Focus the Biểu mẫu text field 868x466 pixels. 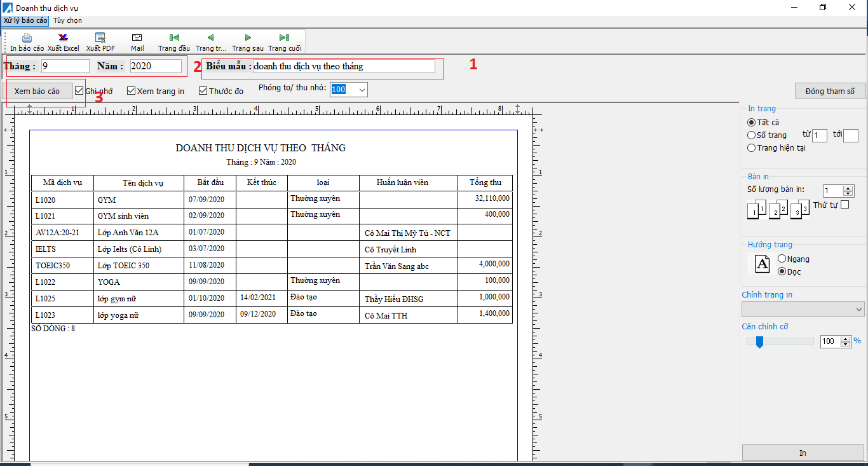(344, 66)
